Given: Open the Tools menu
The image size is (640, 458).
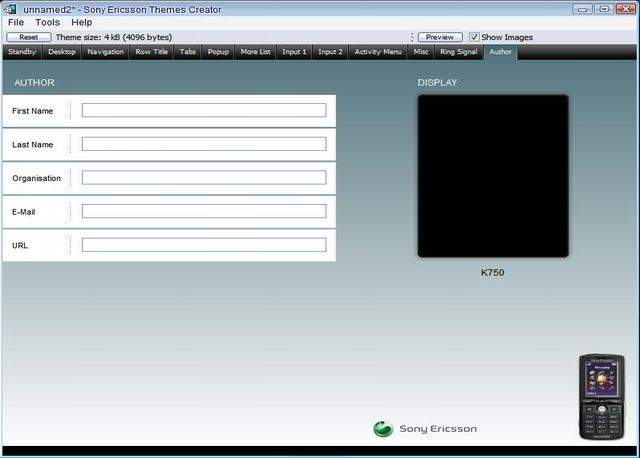Looking at the screenshot, I should (x=47, y=22).
